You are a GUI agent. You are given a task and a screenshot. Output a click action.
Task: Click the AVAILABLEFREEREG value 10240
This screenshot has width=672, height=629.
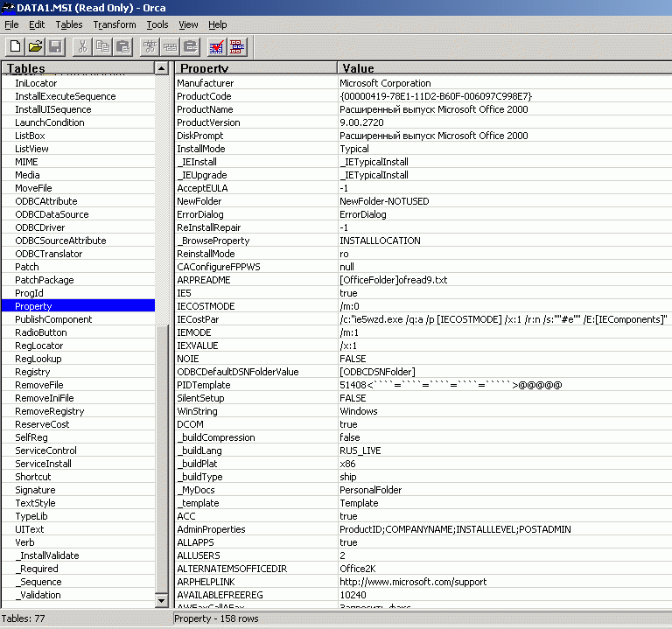tap(353, 595)
